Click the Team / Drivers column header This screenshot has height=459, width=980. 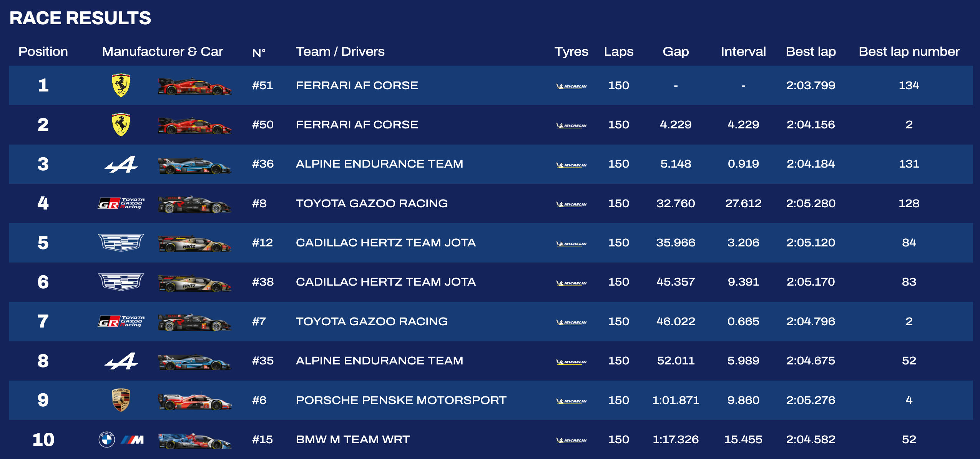pyautogui.click(x=340, y=52)
